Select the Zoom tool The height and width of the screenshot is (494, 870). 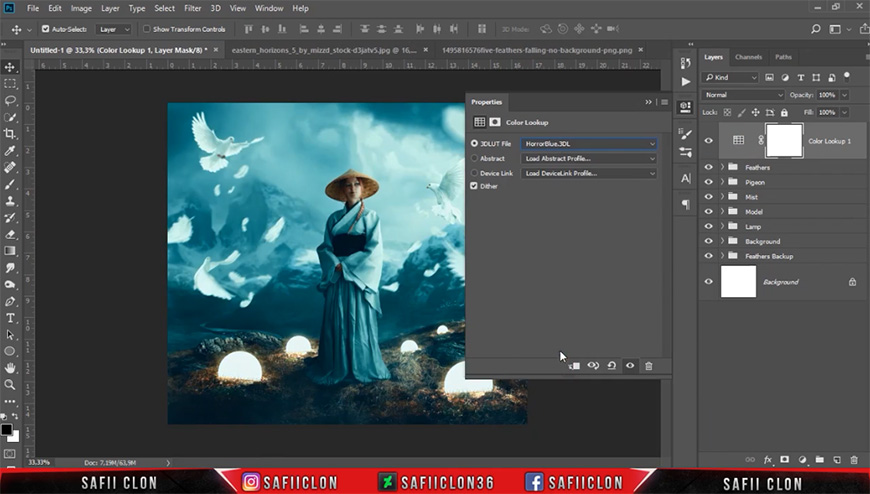[x=10, y=385]
